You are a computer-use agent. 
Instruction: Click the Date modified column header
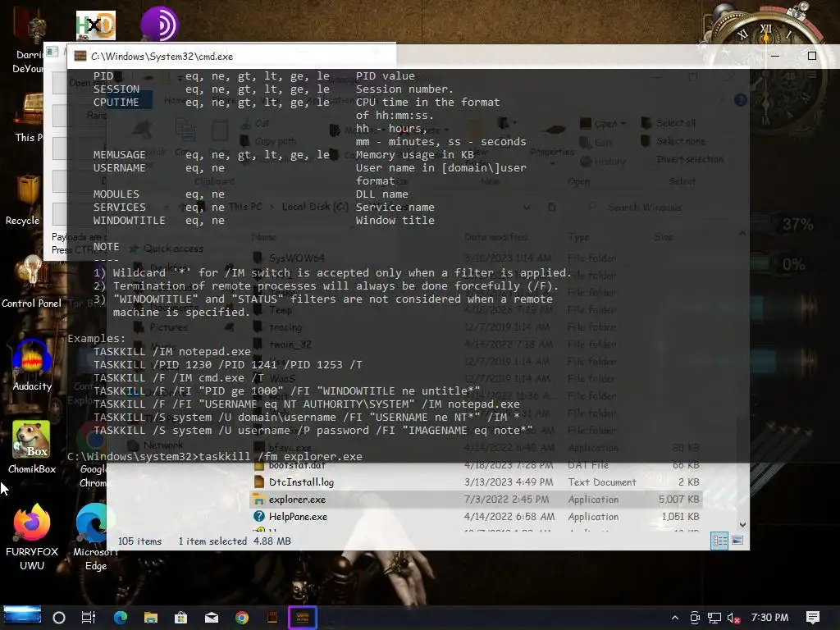pos(495,237)
